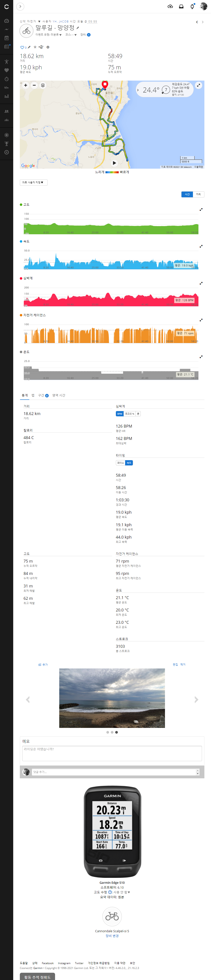Share the activity with the share icon
This screenshot has width=211, height=980.
tap(41, 47)
